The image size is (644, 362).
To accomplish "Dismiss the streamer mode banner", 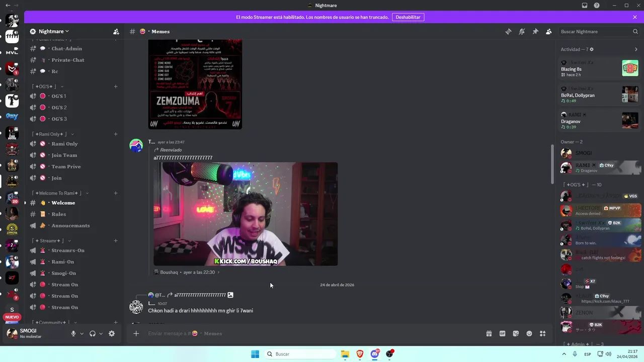I will click(x=635, y=17).
